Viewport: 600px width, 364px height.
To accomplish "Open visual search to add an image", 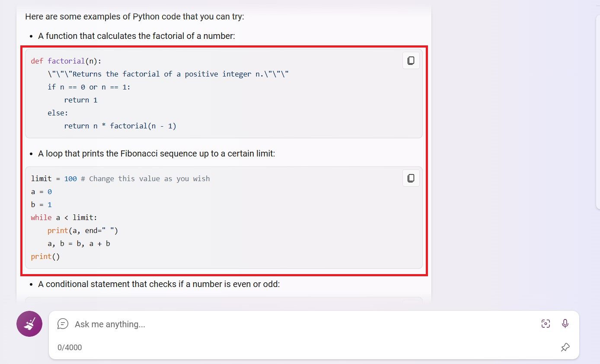I will coord(546,323).
